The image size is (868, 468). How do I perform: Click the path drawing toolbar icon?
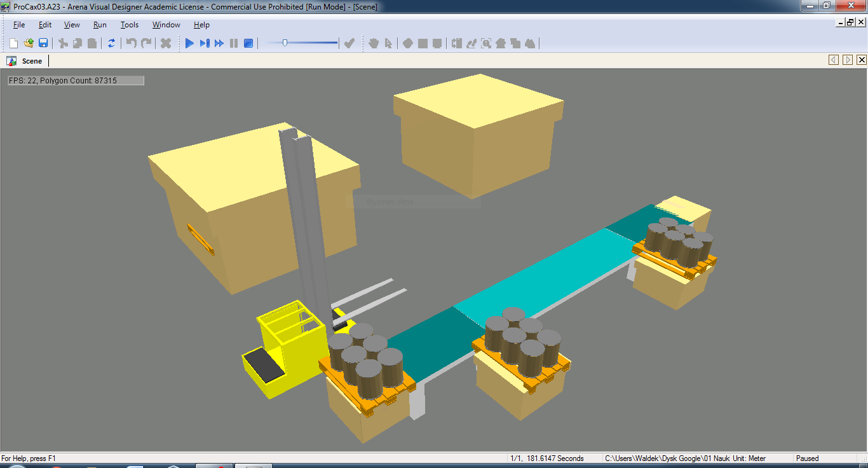(471, 43)
